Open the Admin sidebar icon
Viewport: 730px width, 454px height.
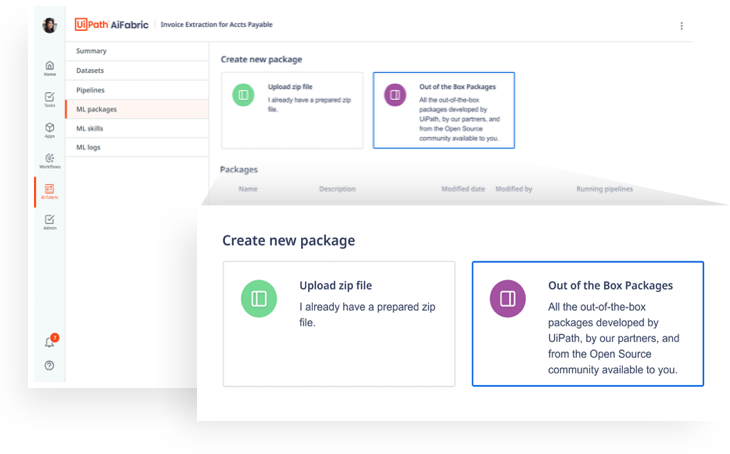coord(50,222)
